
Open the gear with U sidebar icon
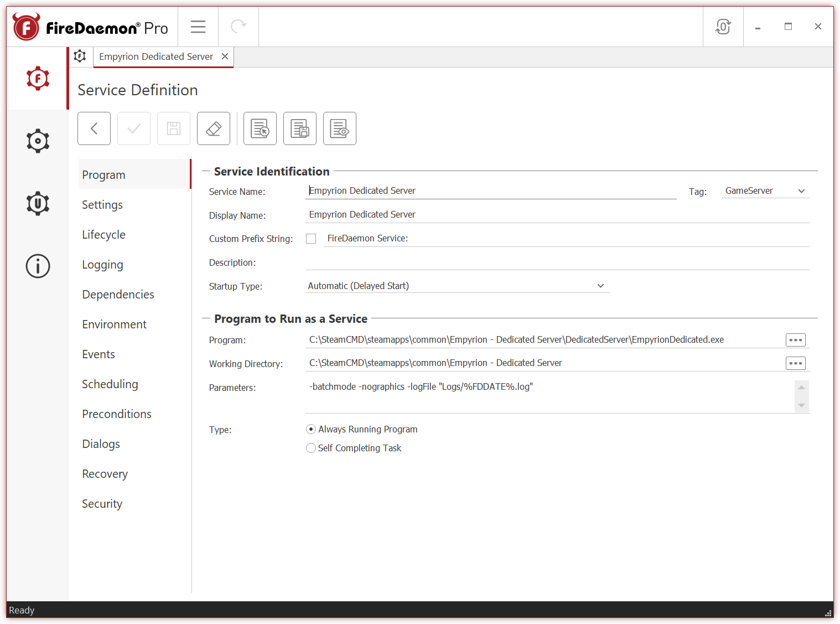(38, 203)
